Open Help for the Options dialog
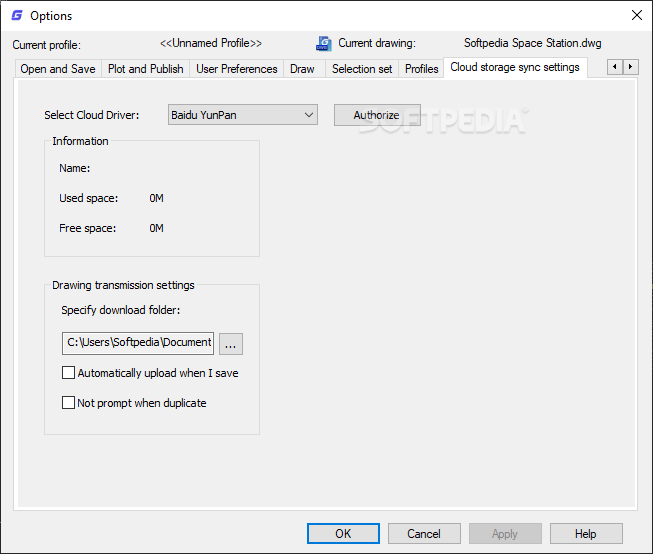Screen dimensions: 653x554 (586, 534)
